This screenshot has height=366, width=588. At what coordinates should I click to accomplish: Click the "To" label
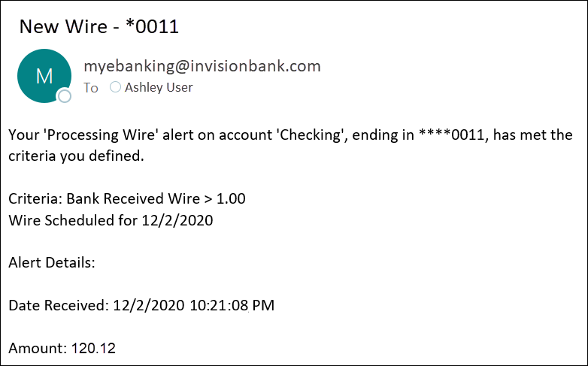click(x=91, y=88)
